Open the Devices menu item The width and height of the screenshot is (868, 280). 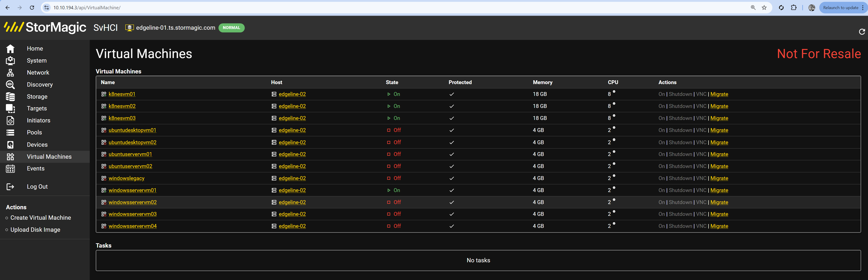(x=37, y=145)
